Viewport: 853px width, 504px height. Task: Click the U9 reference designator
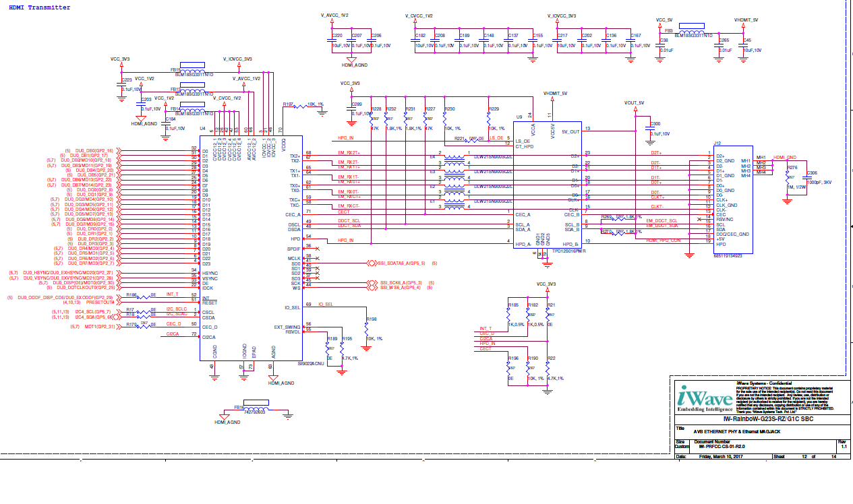519,117
